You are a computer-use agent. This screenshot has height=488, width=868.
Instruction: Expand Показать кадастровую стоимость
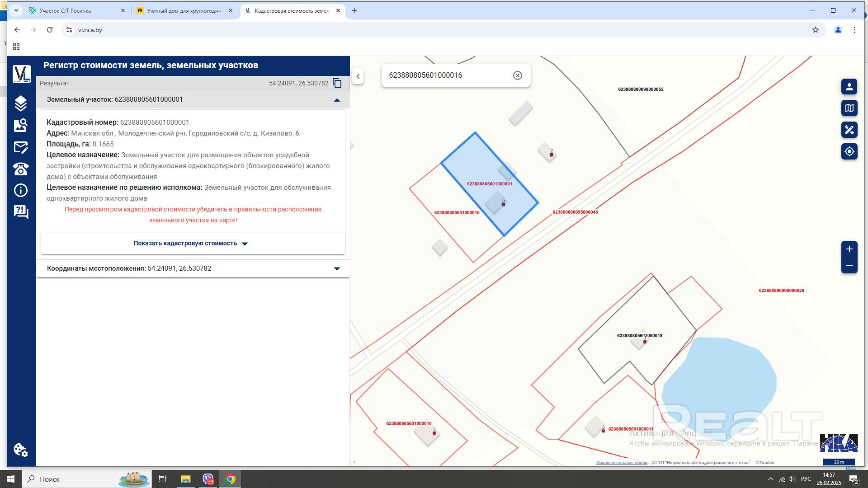click(190, 244)
